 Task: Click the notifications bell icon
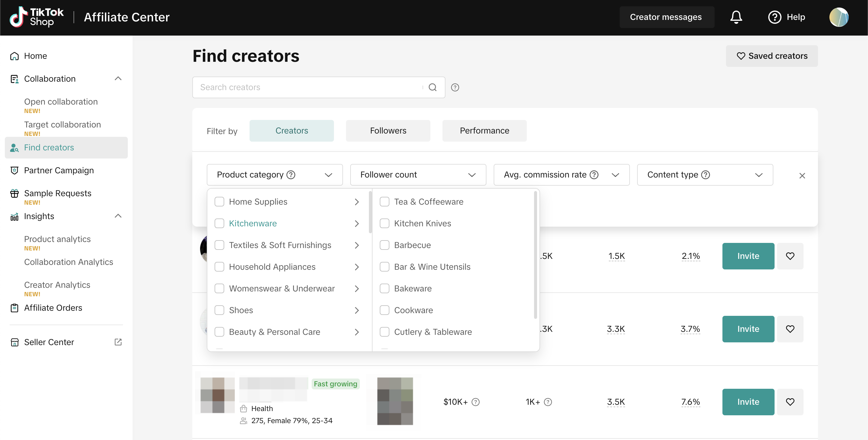[736, 17]
